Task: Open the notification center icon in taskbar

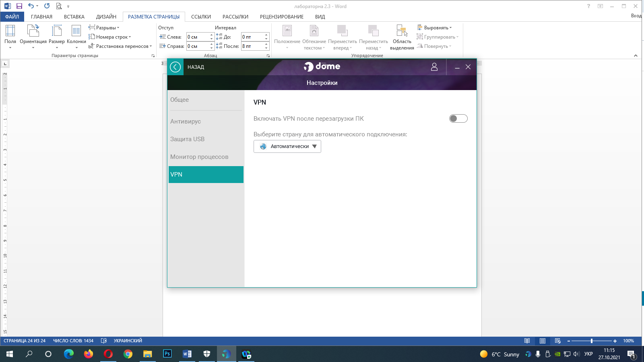Action: (x=631, y=354)
